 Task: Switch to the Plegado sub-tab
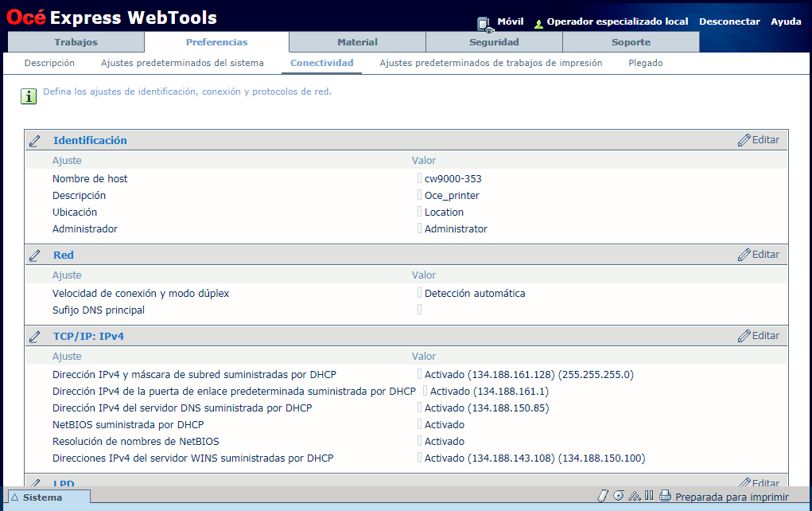tap(645, 63)
